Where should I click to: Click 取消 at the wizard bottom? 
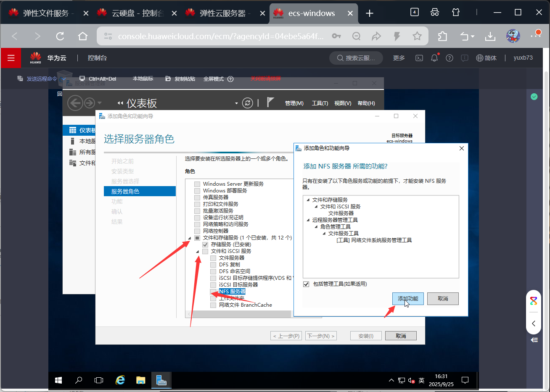tap(401, 336)
